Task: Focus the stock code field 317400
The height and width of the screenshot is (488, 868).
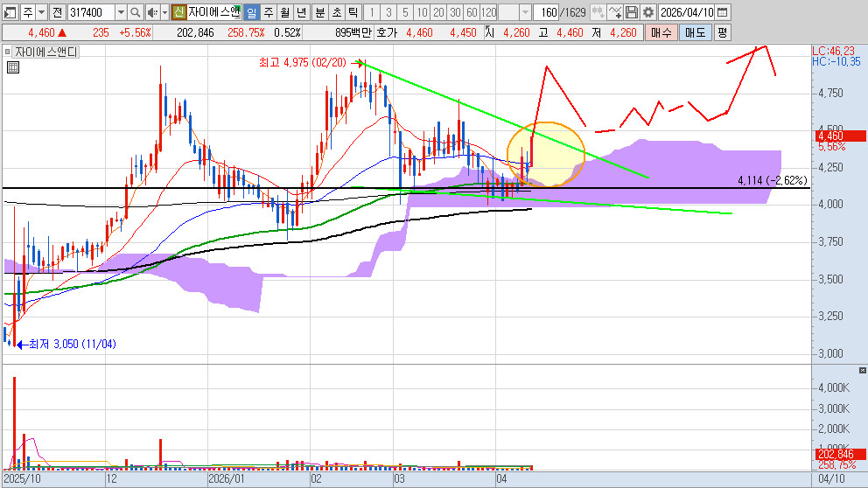Action: tap(91, 11)
